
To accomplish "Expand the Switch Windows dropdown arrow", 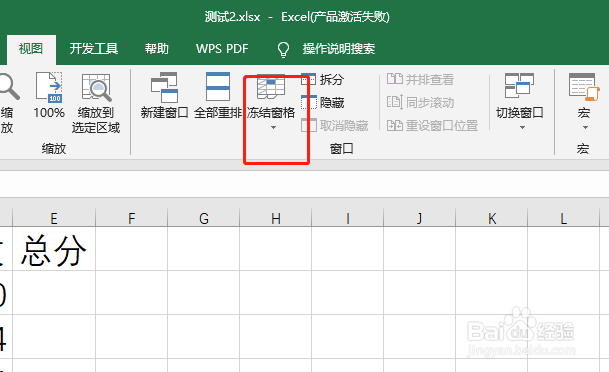I will 522,127.
